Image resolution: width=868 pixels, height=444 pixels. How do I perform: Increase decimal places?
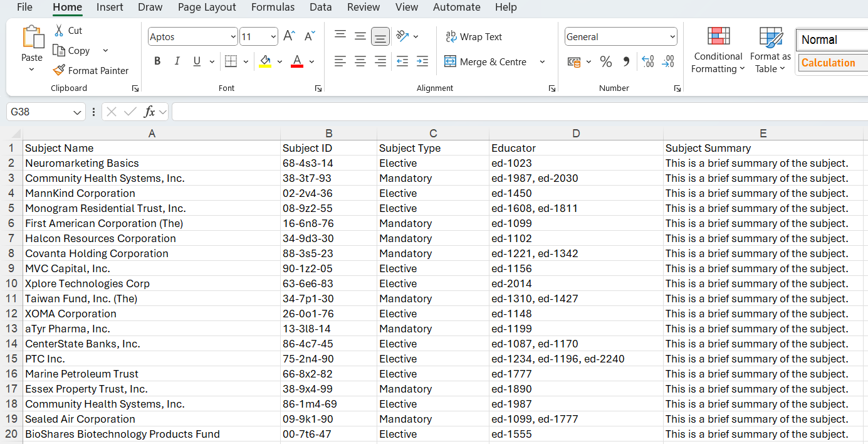click(x=648, y=61)
